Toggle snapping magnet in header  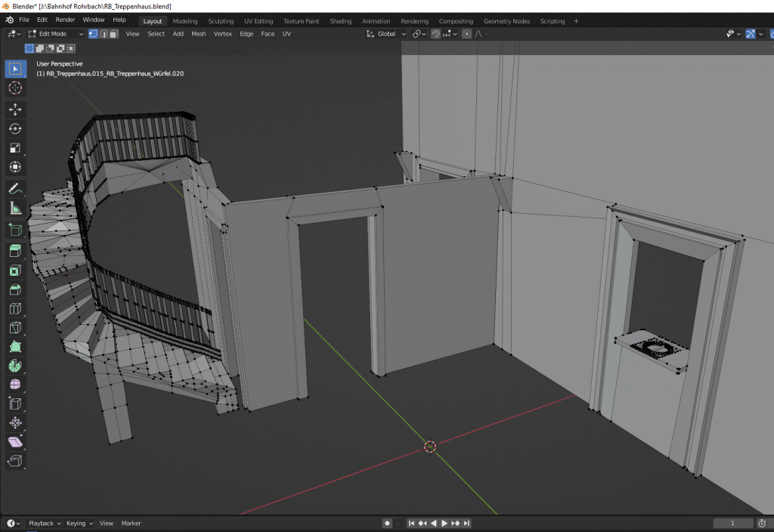[x=436, y=34]
